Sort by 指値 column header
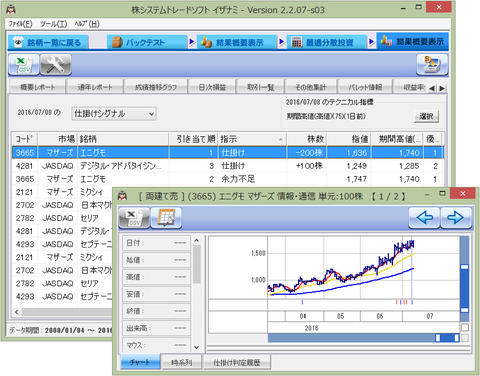The image size is (480, 376). [349, 139]
